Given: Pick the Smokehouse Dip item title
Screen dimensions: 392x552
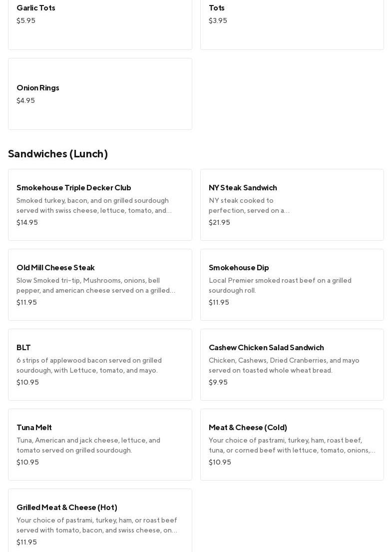Looking at the screenshot, I should (239, 268).
